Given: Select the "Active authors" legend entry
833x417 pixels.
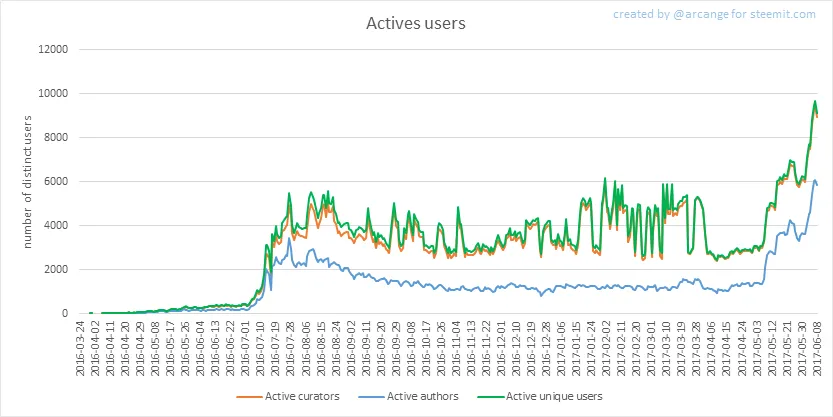Looking at the screenshot, I should [409, 396].
